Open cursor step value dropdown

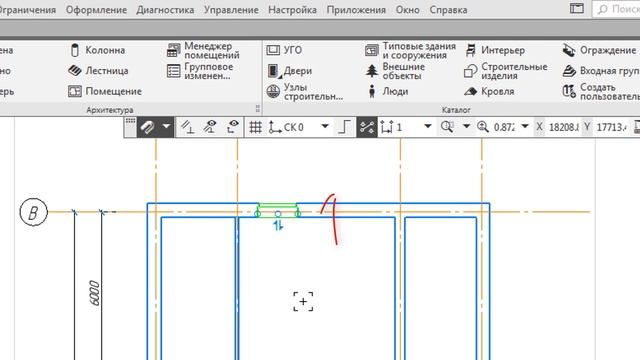(x=427, y=127)
